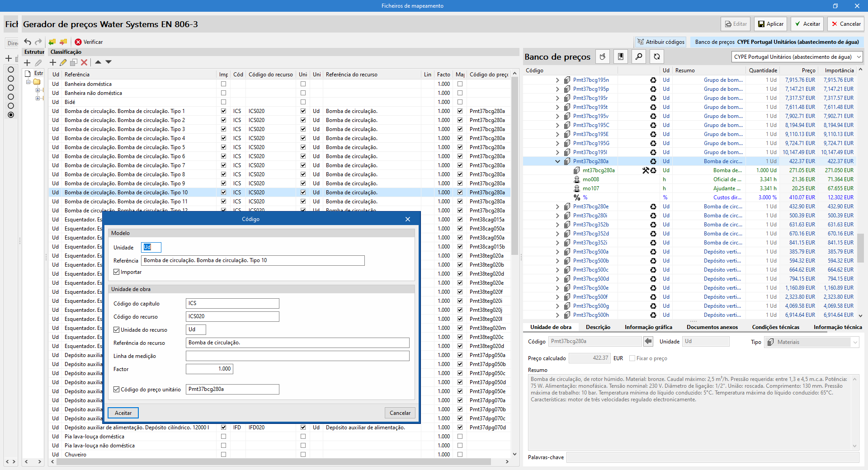
Task: Delete classification row with red X icon
Action: click(84, 62)
